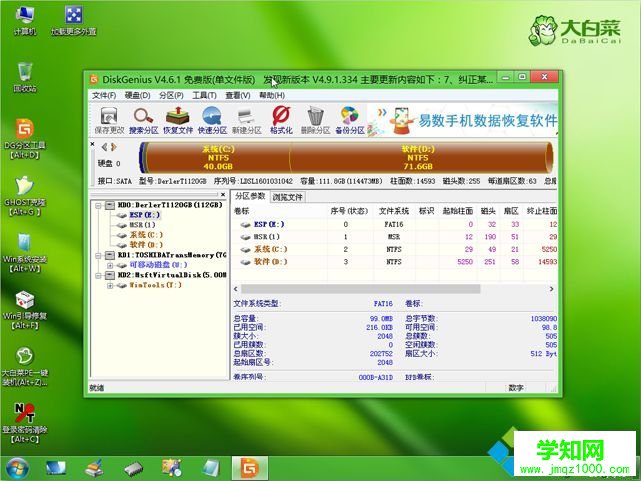
Task: Click the New Partition (新建分区) icon
Action: 247,120
